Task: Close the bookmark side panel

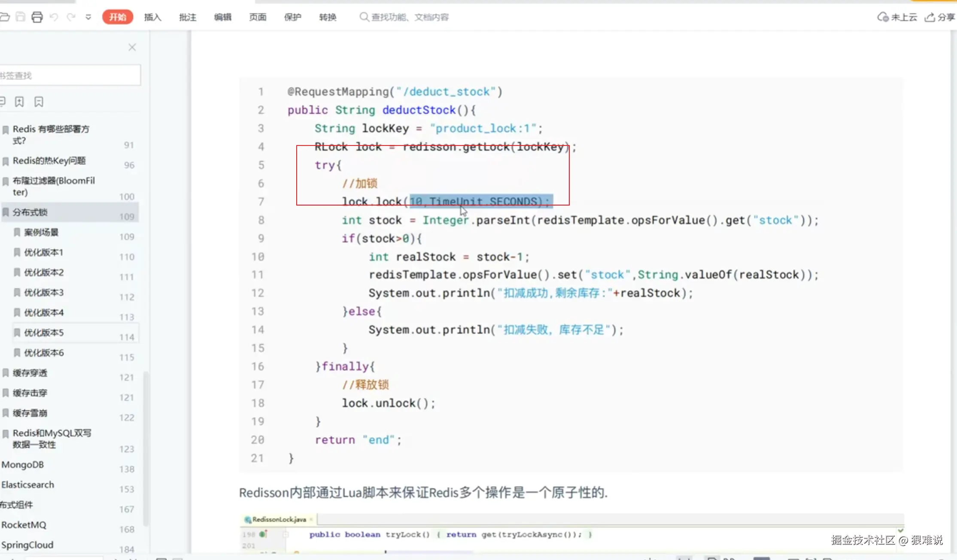Action: 132,47
